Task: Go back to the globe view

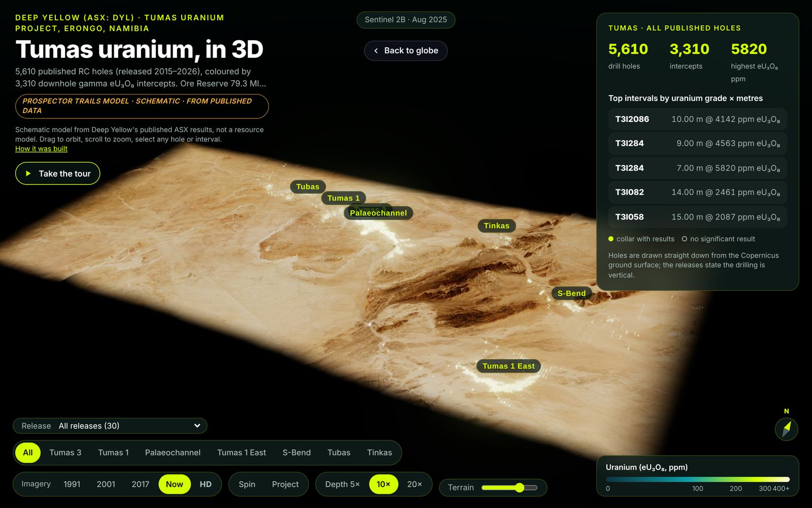Action: pos(405,51)
